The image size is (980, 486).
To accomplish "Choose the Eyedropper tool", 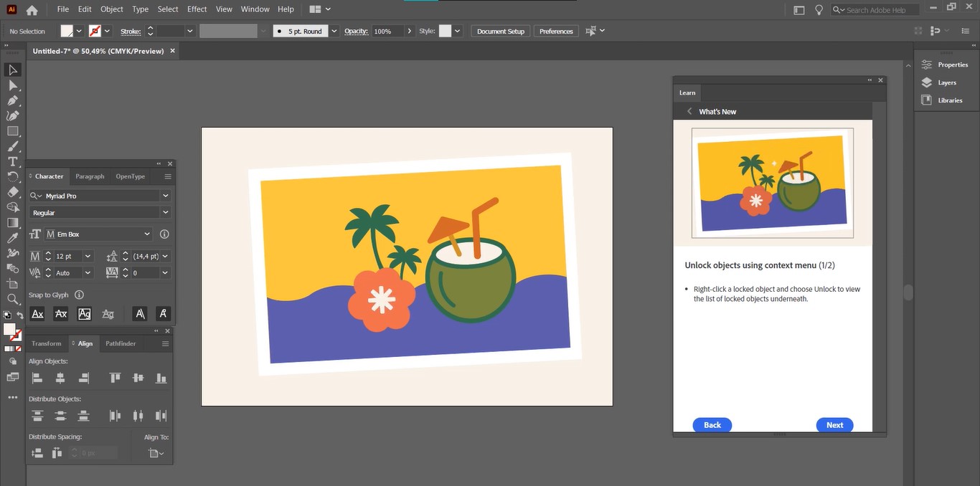I will 12,238.
